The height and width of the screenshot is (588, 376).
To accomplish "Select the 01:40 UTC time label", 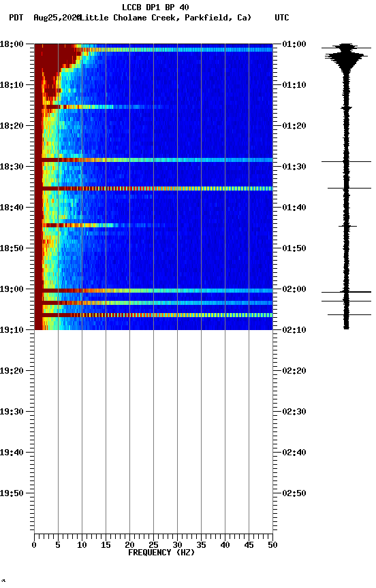I will tap(294, 208).
